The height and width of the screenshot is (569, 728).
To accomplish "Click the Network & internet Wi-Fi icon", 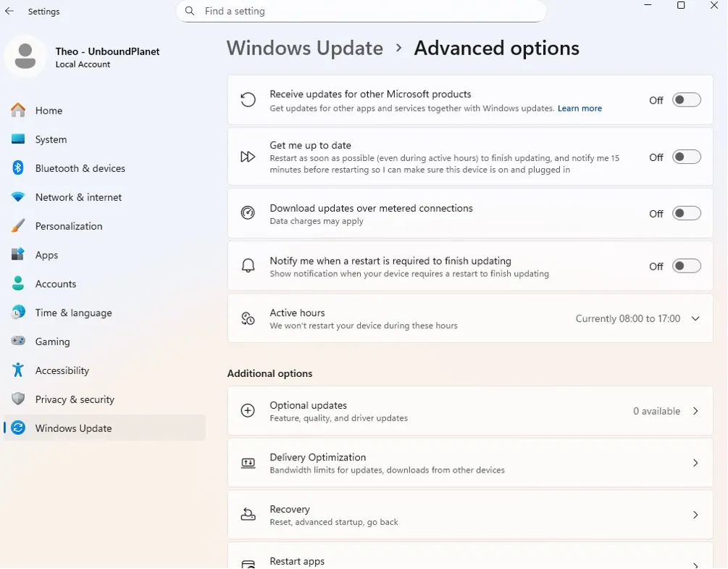I will (x=19, y=197).
